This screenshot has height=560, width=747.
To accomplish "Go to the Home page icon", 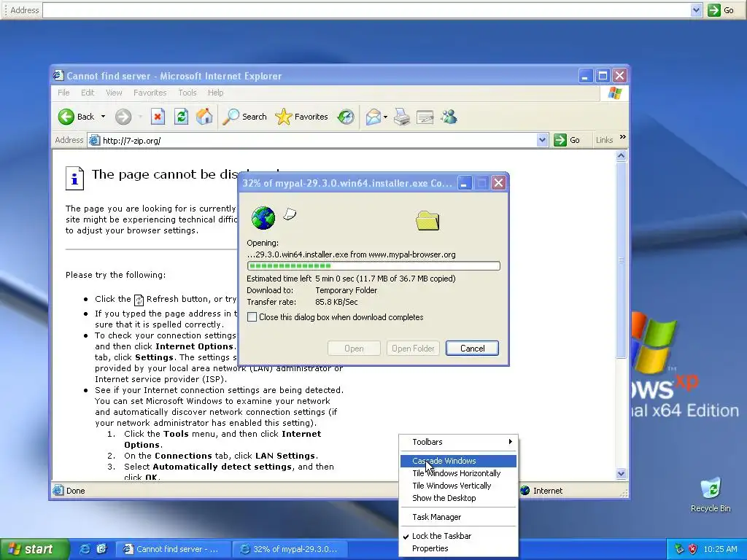I will point(204,117).
